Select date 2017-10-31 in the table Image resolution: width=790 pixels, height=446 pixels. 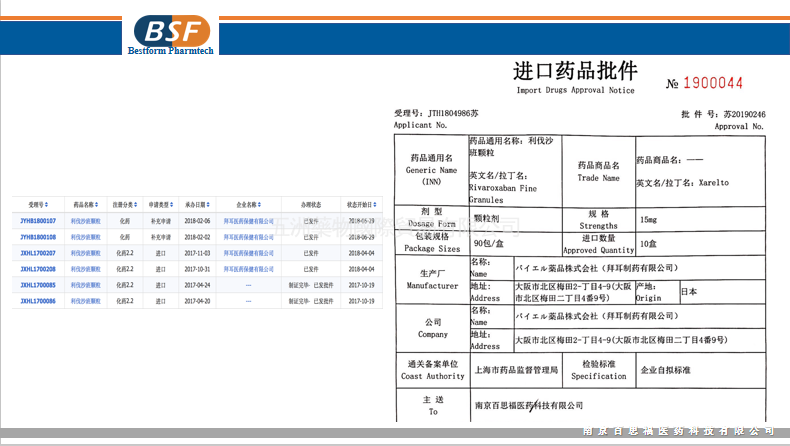click(x=197, y=269)
